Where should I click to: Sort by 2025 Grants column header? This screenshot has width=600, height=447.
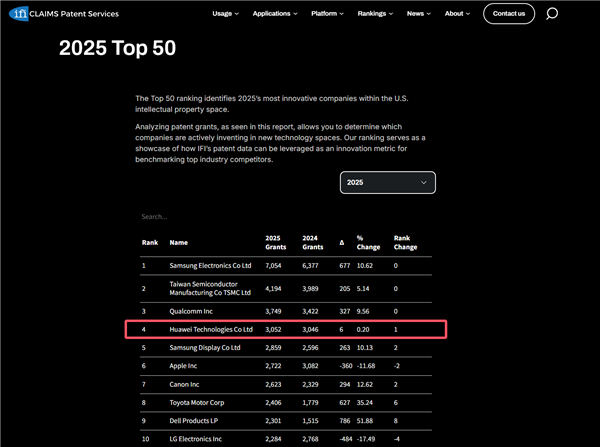274,242
